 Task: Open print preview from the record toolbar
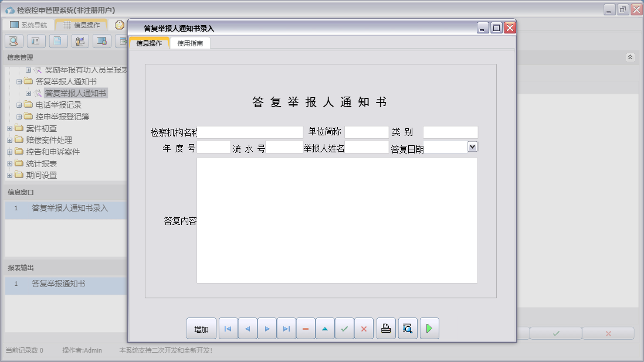pos(407,329)
